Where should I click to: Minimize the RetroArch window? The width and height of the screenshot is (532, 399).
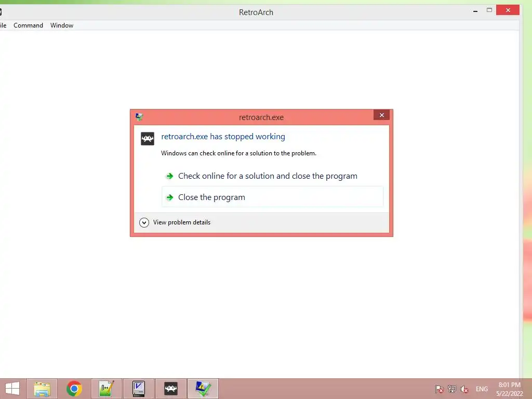tap(475, 10)
